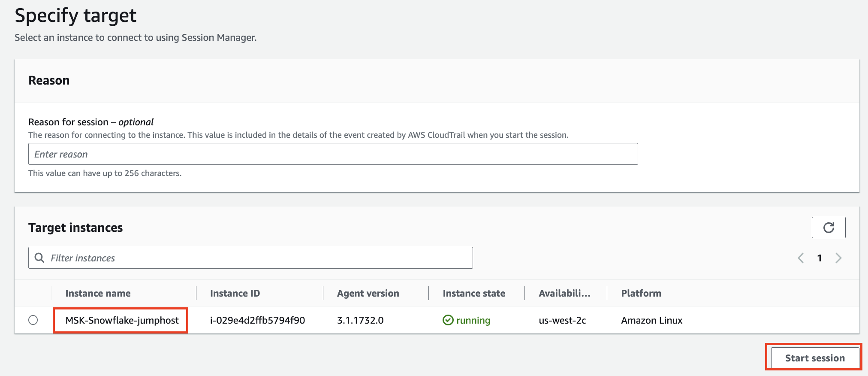The width and height of the screenshot is (868, 376).
Task: Sort by Platform column header
Action: point(641,294)
